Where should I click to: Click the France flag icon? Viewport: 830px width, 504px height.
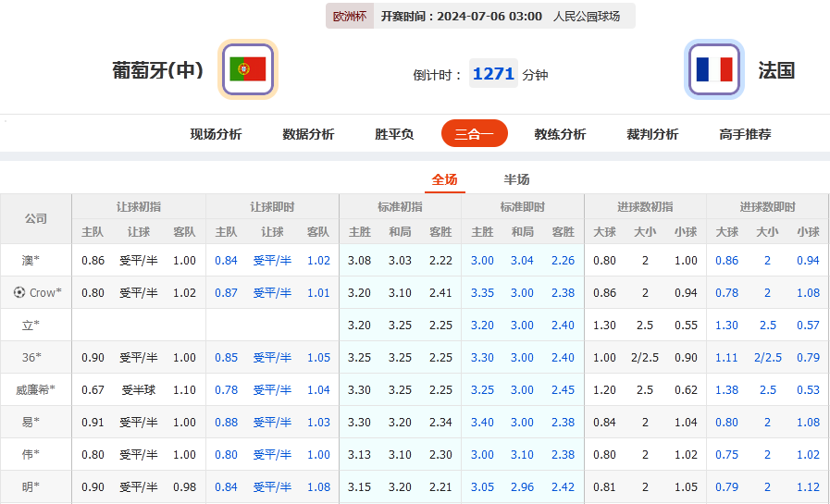(x=713, y=69)
